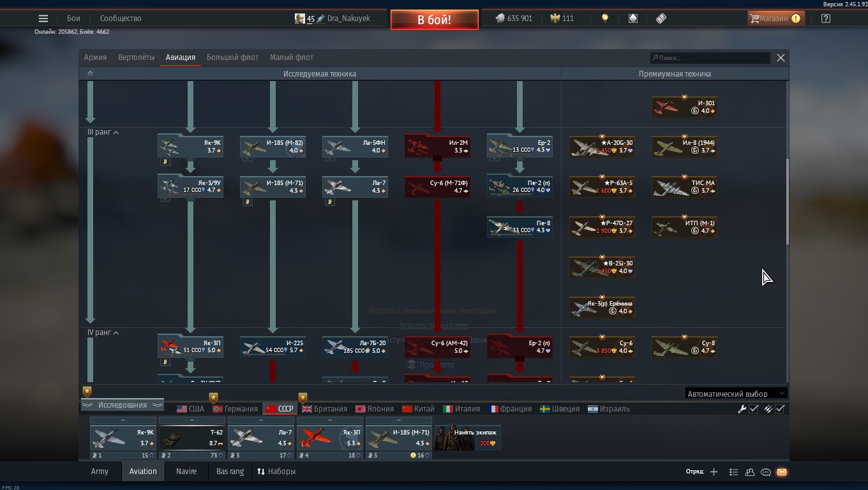Select the Il-2M aircraft card
This screenshot has width=868, height=490.
(x=438, y=147)
